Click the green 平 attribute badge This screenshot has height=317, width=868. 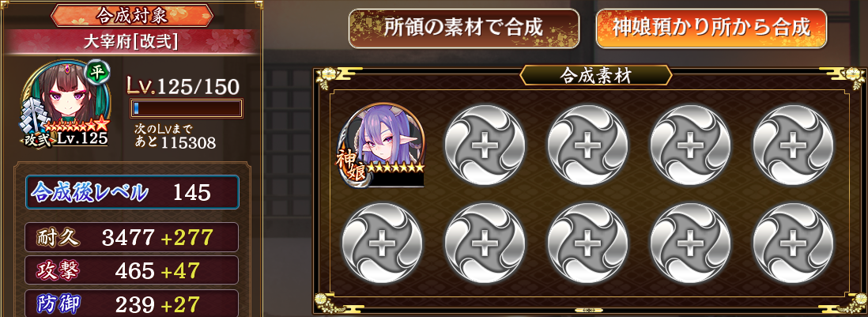[x=97, y=72]
